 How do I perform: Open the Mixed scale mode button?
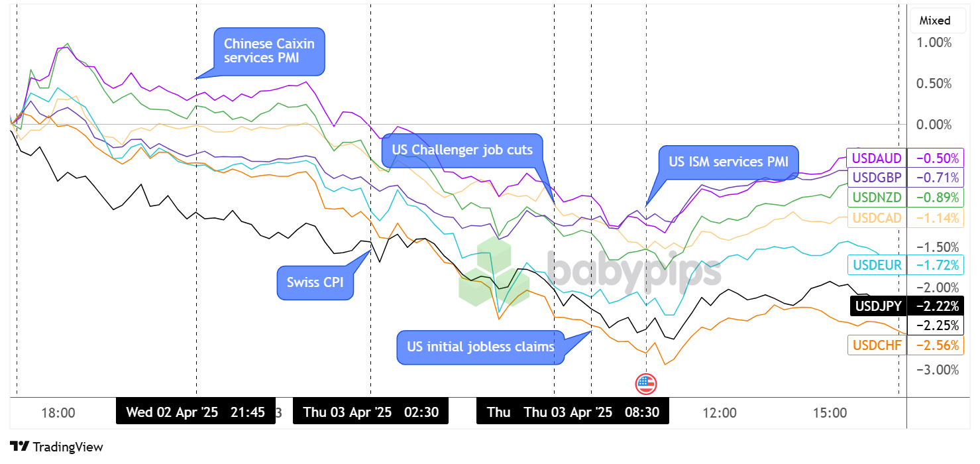[x=934, y=21]
